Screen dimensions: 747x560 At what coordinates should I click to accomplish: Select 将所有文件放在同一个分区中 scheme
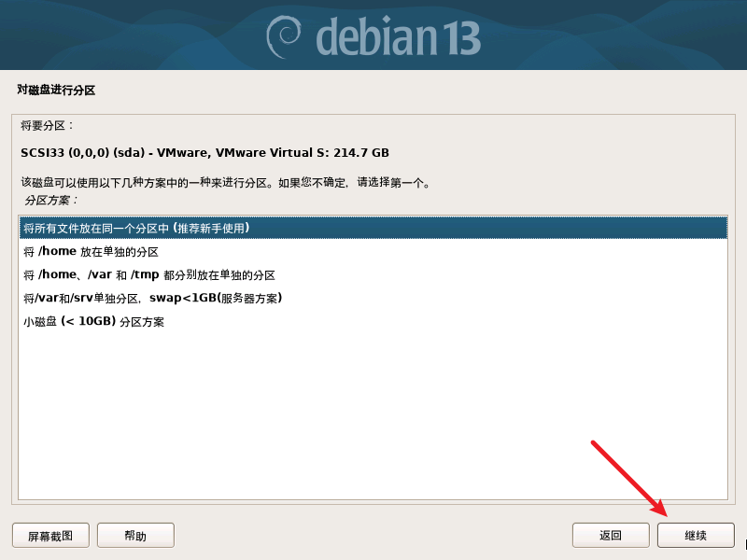373,228
